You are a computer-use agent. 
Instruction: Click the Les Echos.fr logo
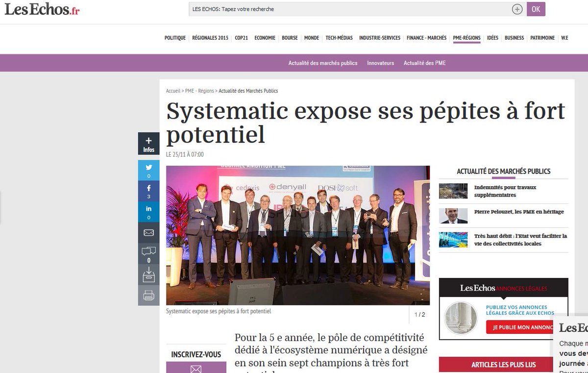(x=42, y=10)
